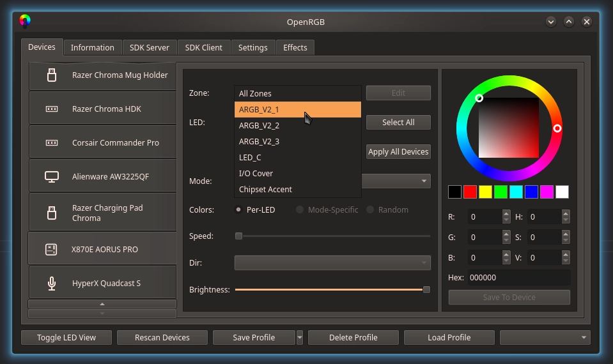Open the Dir direction dropdown
613x364 pixels.
(x=332, y=263)
